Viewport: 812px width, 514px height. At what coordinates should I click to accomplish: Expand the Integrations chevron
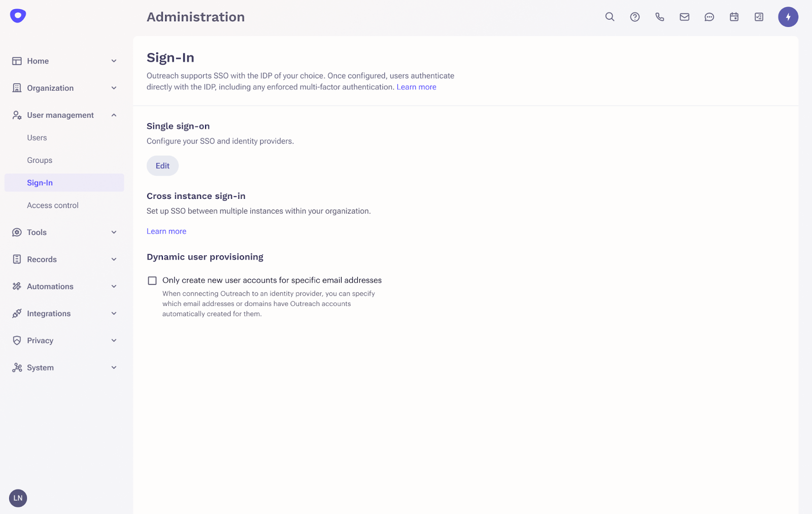click(x=114, y=314)
